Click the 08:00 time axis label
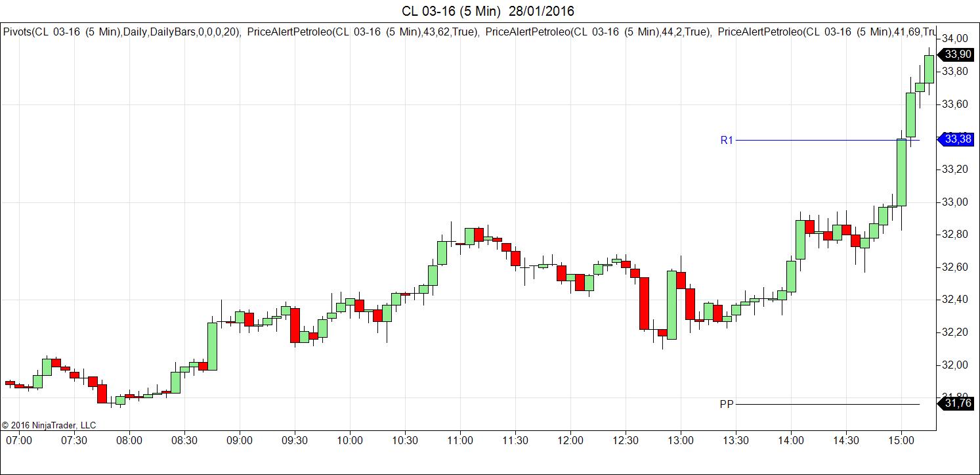This screenshot has width=980, height=475. pyautogui.click(x=129, y=440)
